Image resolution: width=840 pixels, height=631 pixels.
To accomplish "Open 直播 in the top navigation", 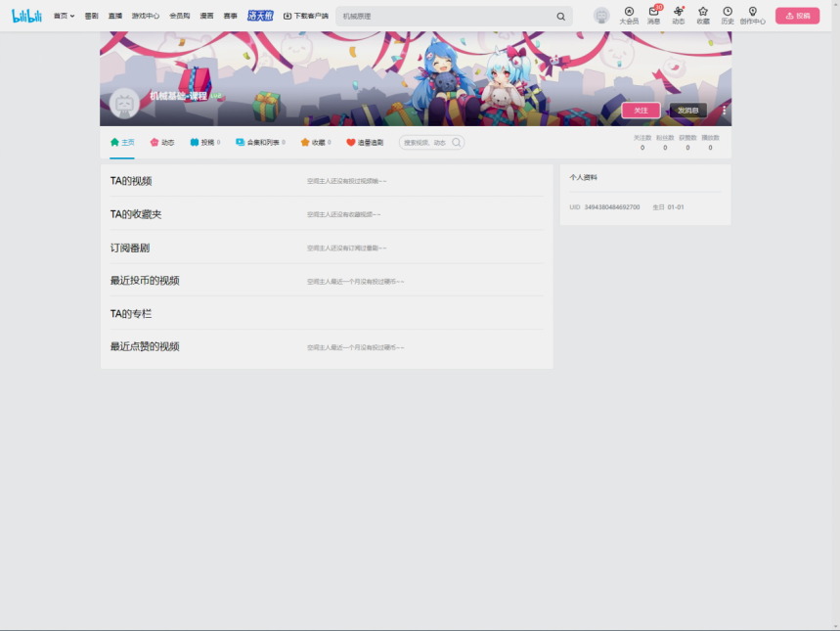I will [x=115, y=16].
